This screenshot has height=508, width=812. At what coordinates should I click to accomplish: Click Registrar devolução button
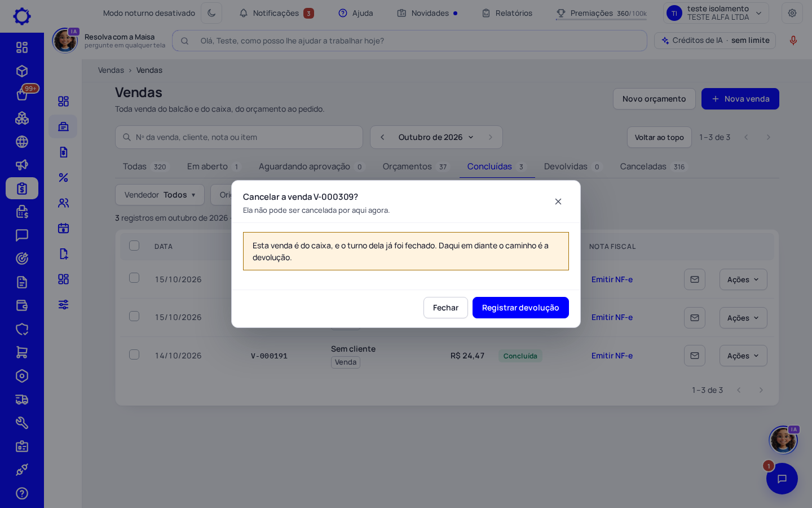520,308
